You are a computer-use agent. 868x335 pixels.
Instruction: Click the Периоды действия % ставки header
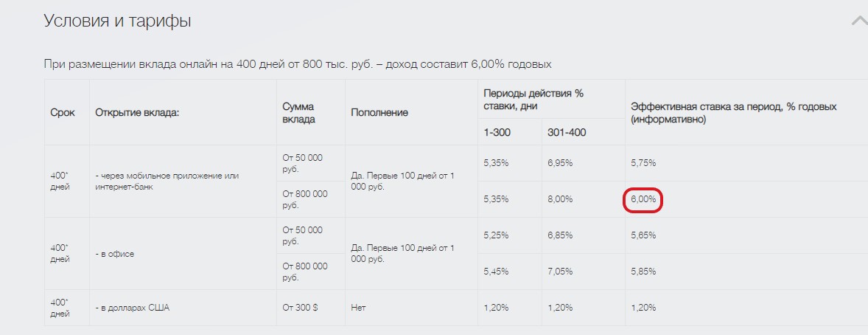pos(533,100)
